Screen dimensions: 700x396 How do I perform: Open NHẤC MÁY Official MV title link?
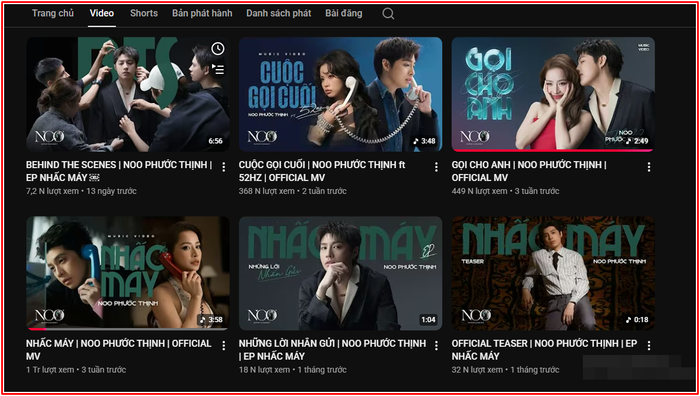(119, 350)
